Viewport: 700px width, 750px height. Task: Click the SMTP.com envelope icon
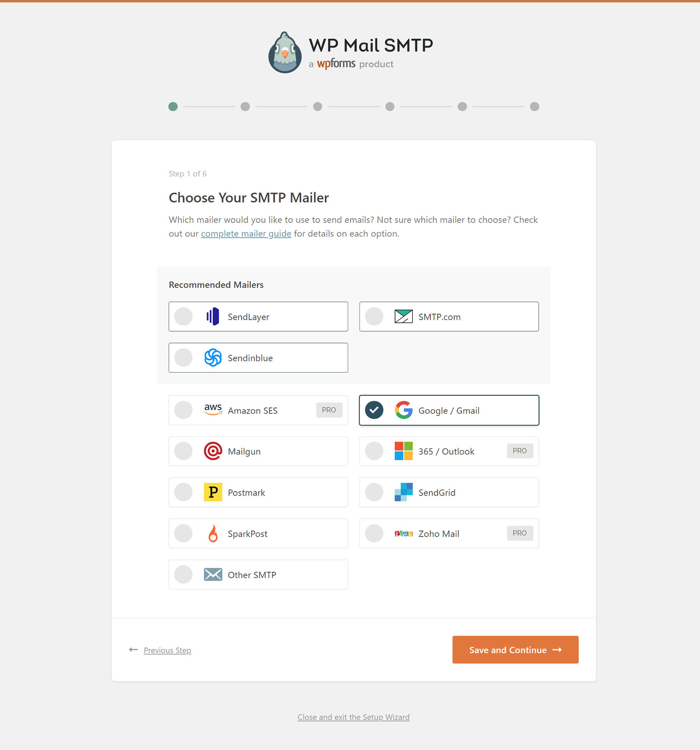(403, 316)
